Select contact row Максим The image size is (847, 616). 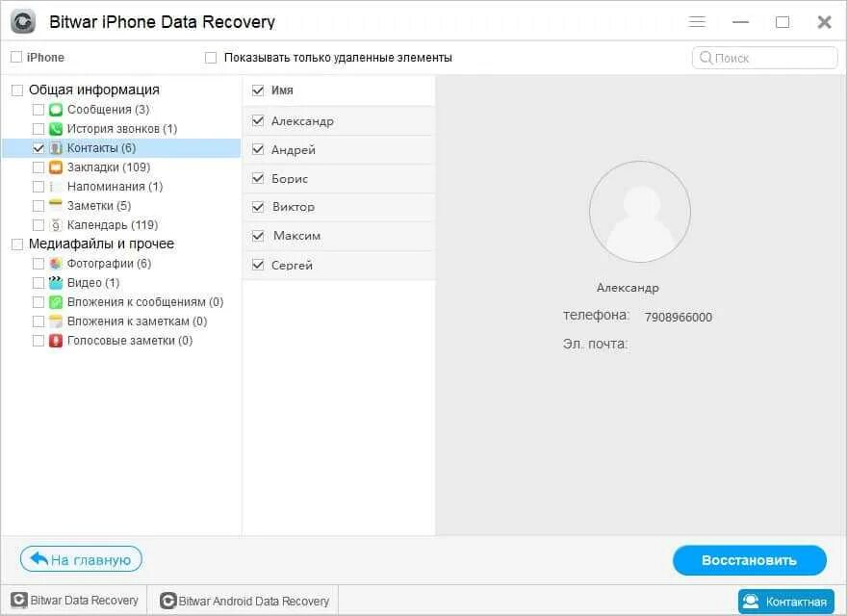tap(339, 236)
